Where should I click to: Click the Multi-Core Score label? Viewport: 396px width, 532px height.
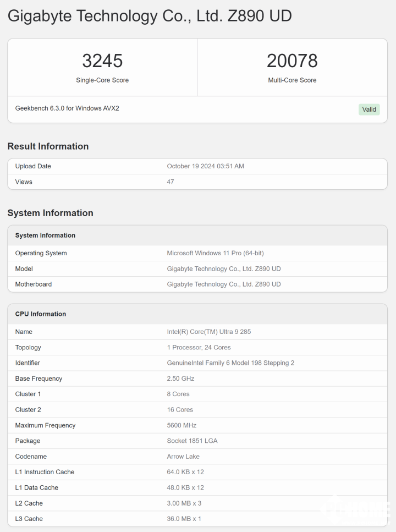tap(292, 80)
